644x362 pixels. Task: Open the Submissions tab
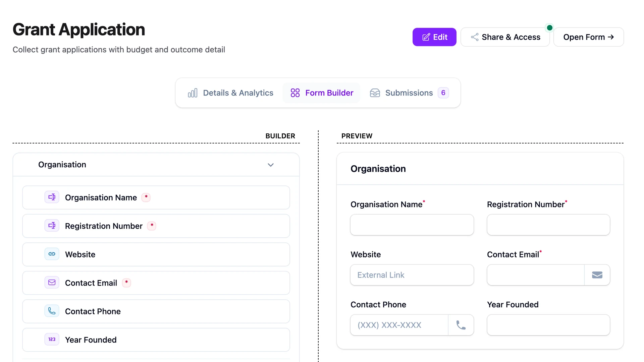409,93
